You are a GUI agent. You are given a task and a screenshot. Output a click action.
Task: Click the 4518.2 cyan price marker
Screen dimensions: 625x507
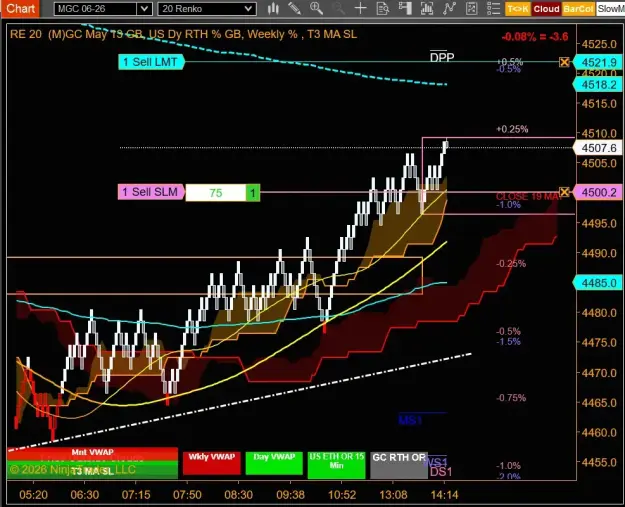pyautogui.click(x=599, y=85)
